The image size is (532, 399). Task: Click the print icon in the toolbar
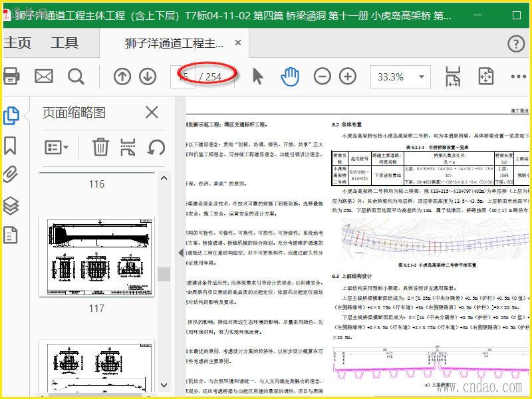pos(11,76)
